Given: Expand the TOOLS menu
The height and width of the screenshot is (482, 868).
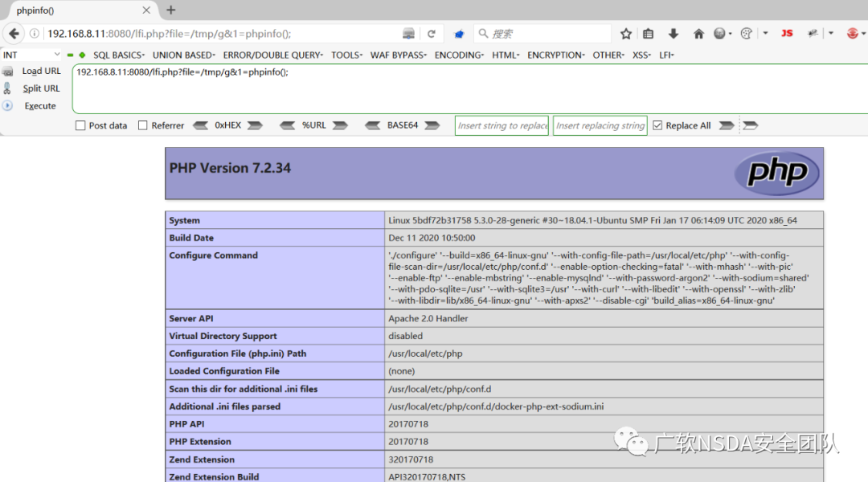Looking at the screenshot, I should tap(346, 55).
